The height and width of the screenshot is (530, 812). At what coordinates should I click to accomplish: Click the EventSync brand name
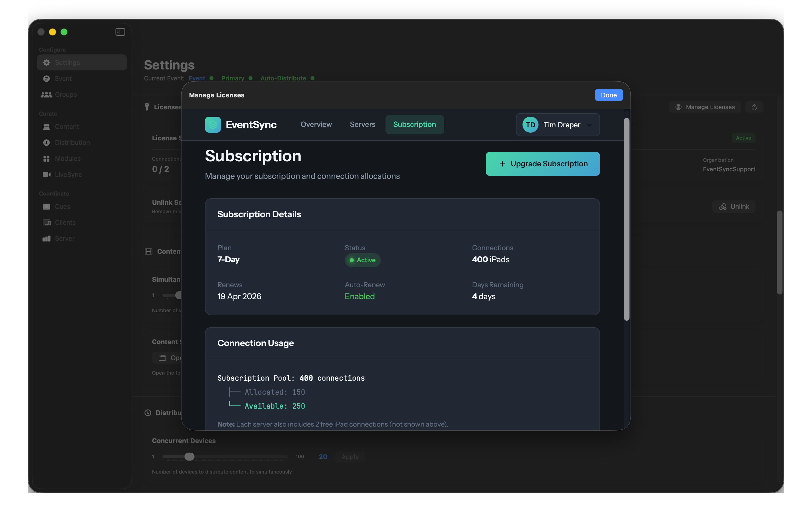coord(251,125)
